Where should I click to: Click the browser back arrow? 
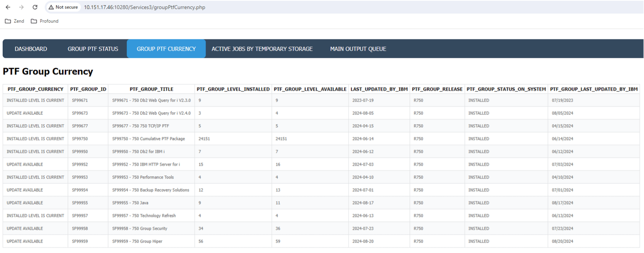pyautogui.click(x=8, y=7)
